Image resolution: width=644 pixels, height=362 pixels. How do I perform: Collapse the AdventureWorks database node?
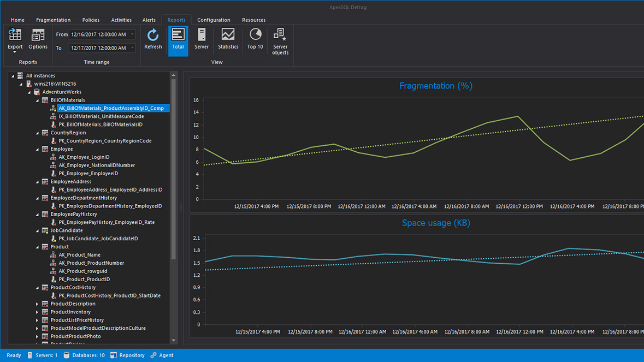point(29,92)
